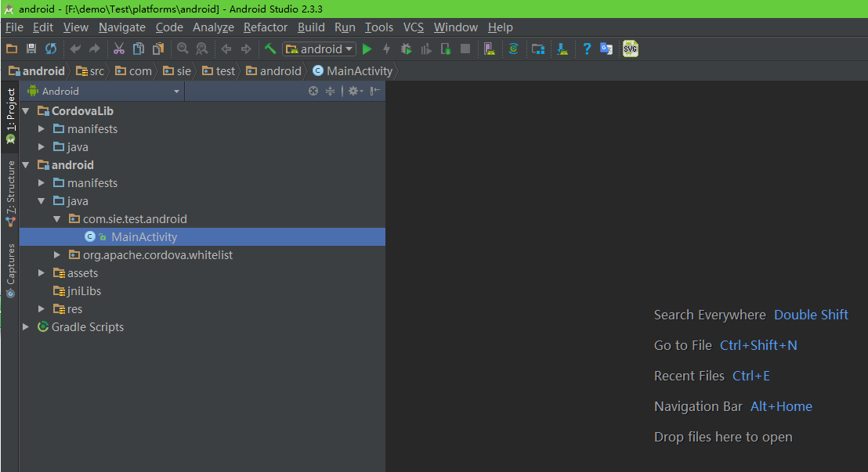This screenshot has height=472, width=868.
Task: Click the navigate Back arrow icon
Action: (226, 49)
